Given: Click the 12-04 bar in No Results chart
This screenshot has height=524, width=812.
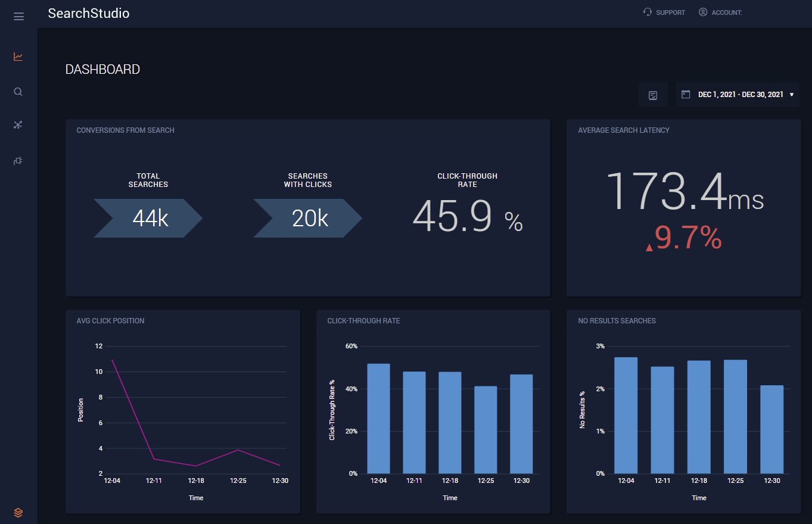Looking at the screenshot, I should 626,416.
